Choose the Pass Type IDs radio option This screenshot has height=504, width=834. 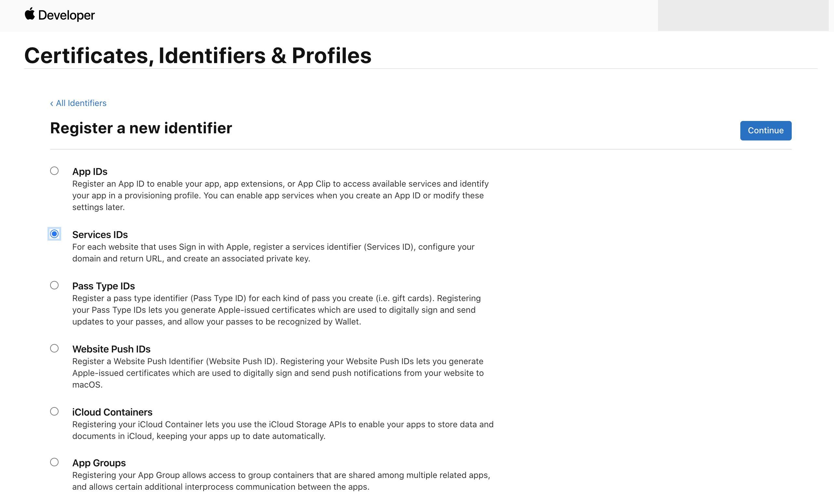(x=54, y=285)
